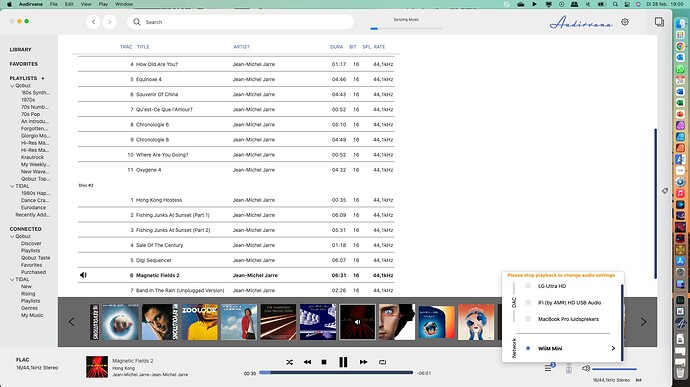Skip back to previous track
The width and height of the screenshot is (690, 387).
307,362
